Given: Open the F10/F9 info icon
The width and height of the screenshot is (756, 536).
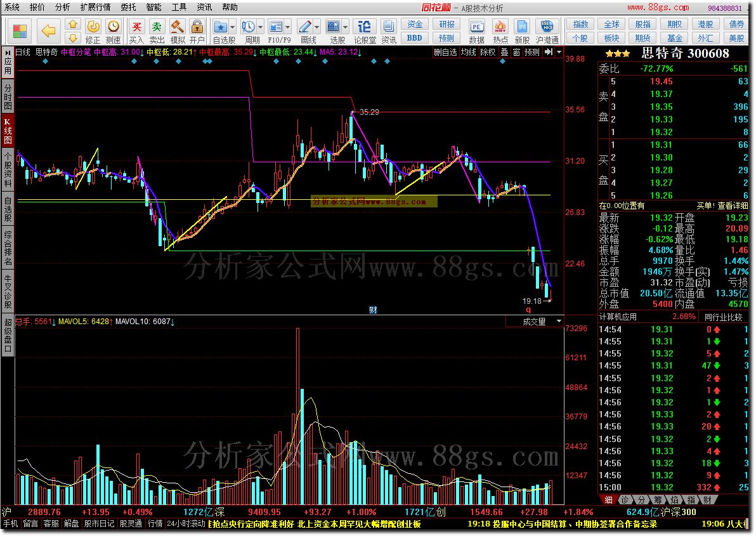Looking at the screenshot, I should (276, 27).
